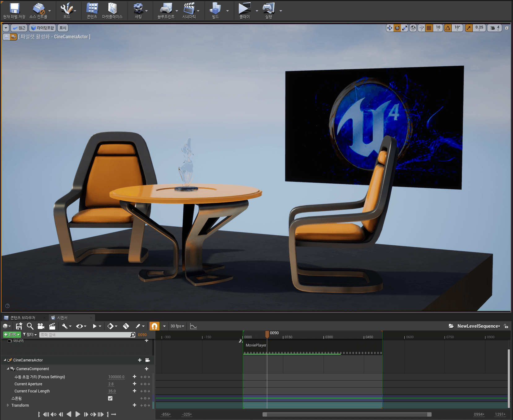
Task: Select the MoviePlayer media section
Action: [313, 347]
